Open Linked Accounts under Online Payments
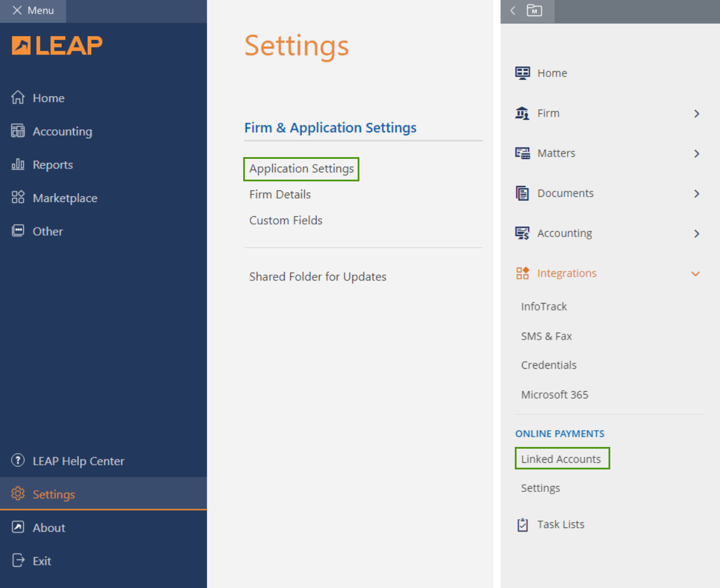 tap(561, 459)
